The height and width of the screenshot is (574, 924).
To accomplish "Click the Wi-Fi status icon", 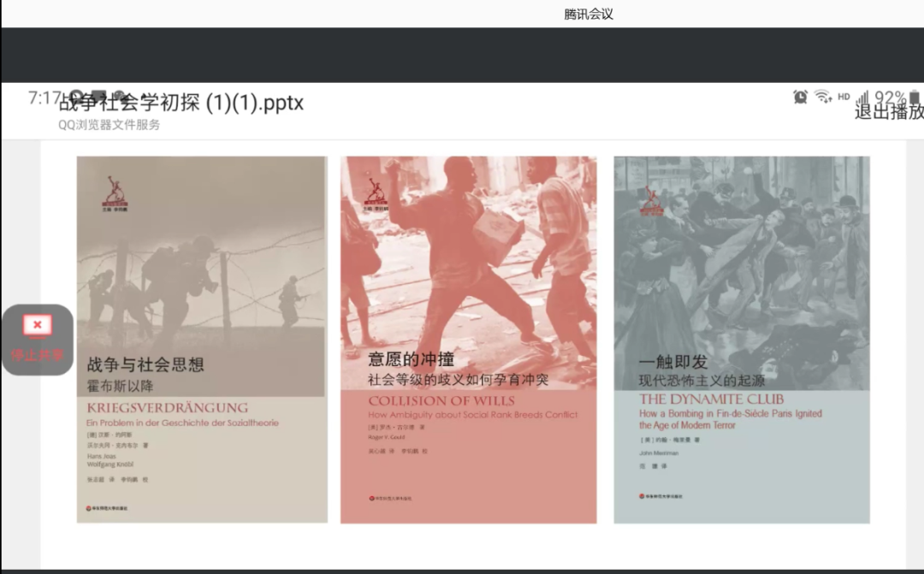I will coord(823,96).
